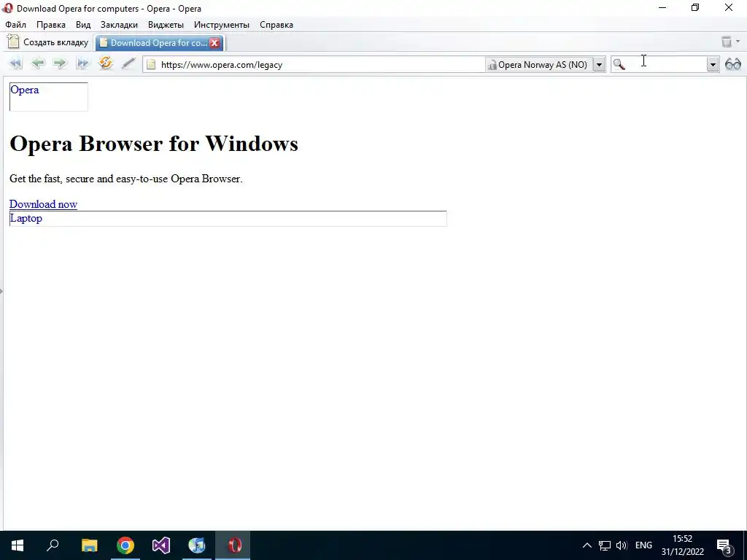
Task: Open the globe application on taskbar
Action: pos(197,545)
